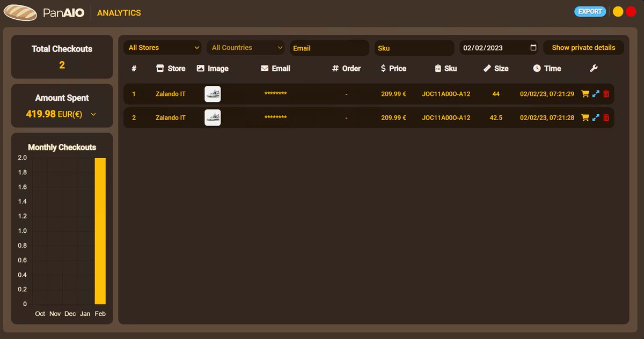Open the sneaker thumbnail on the second row

[213, 117]
